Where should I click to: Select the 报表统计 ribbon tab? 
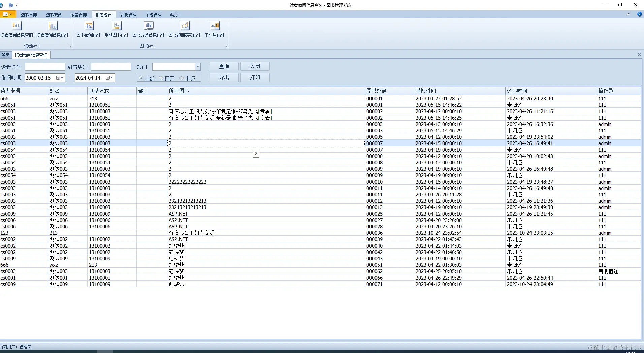[103, 15]
